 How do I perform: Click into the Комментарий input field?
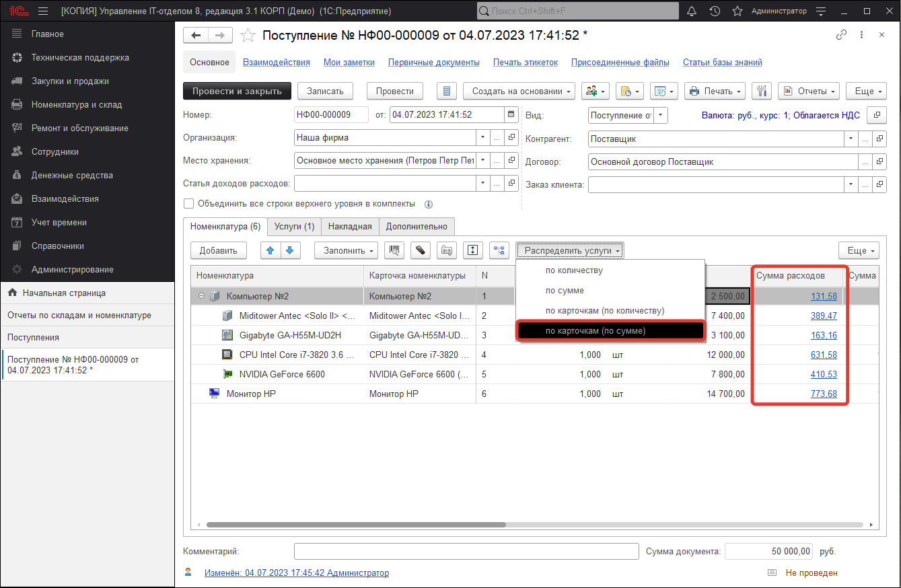tap(466, 552)
